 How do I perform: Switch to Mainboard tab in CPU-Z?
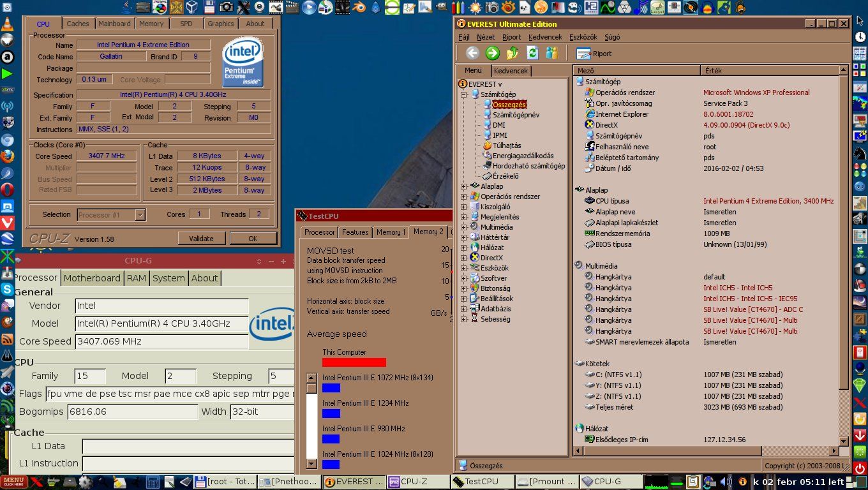(x=114, y=24)
